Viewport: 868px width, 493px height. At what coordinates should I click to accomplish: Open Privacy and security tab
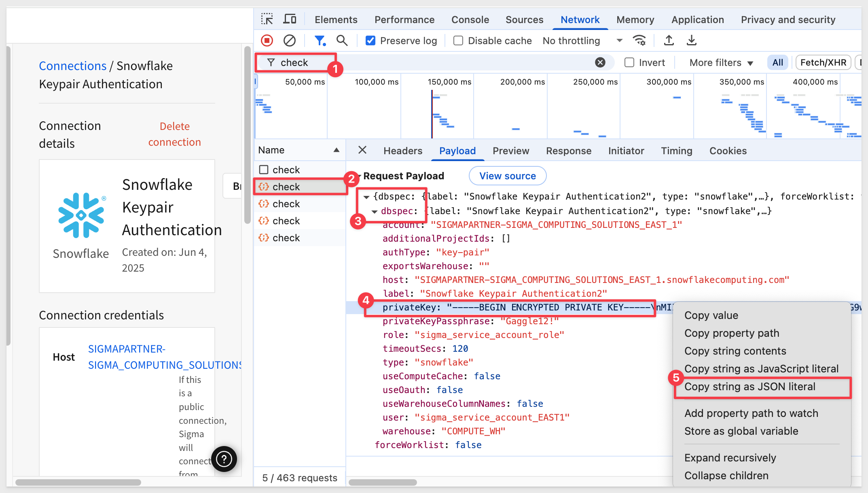pos(788,19)
